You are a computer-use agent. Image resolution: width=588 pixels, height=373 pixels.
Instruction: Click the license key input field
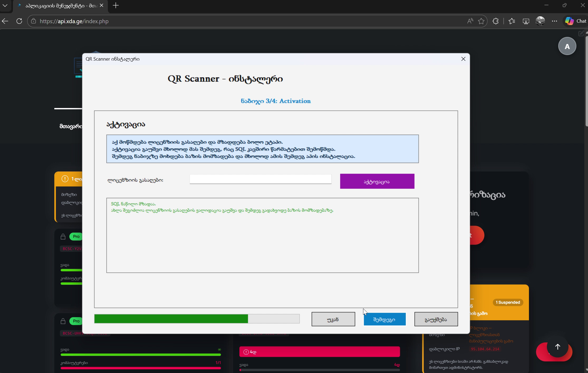point(260,179)
